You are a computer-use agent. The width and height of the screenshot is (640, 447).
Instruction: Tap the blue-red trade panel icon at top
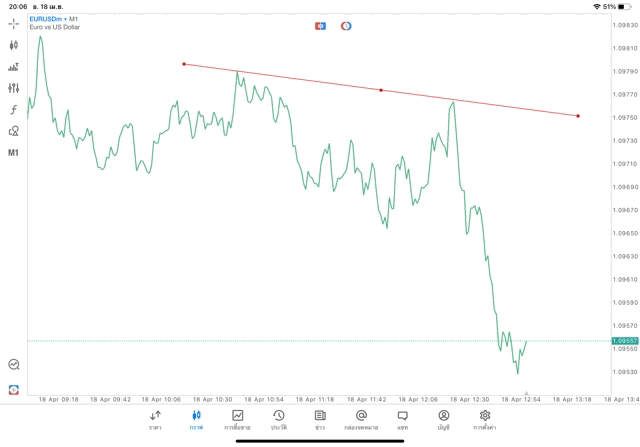pyautogui.click(x=320, y=25)
